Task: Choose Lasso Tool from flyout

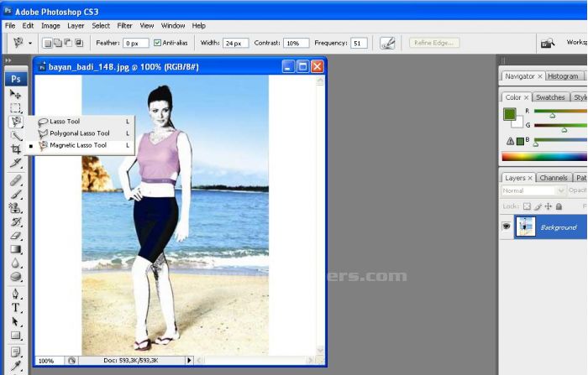Action: pos(80,122)
